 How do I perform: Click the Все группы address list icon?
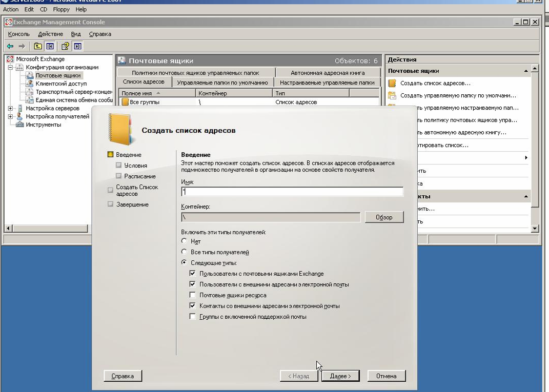point(125,102)
